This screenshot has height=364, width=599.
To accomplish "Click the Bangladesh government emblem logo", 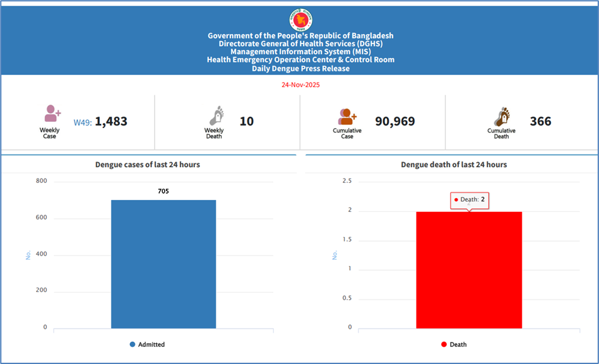I will tap(300, 18).
